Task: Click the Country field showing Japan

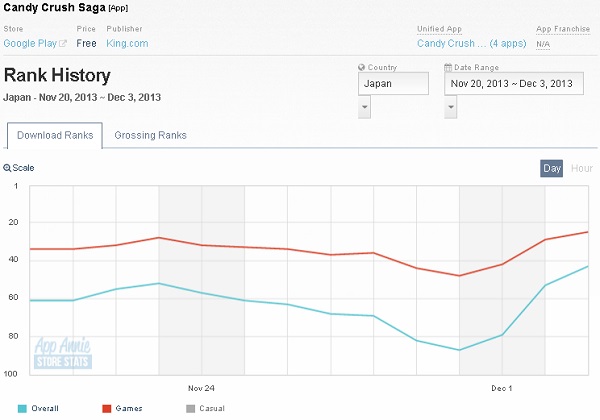Action: (x=393, y=83)
